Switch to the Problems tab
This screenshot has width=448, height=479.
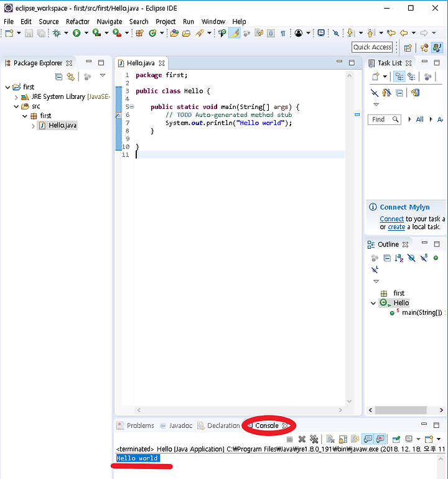pyautogui.click(x=136, y=426)
